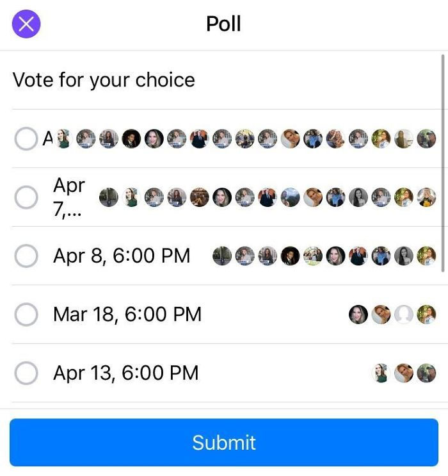
Task: Click the "Apr 8, 6:00 PM" option text
Action: tap(122, 256)
